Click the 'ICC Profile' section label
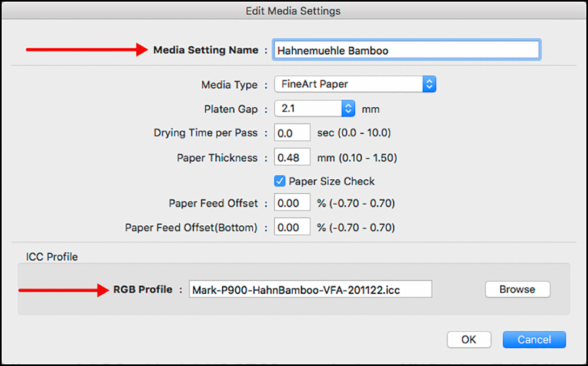Viewport: 588px width, 366px height. pos(52,257)
